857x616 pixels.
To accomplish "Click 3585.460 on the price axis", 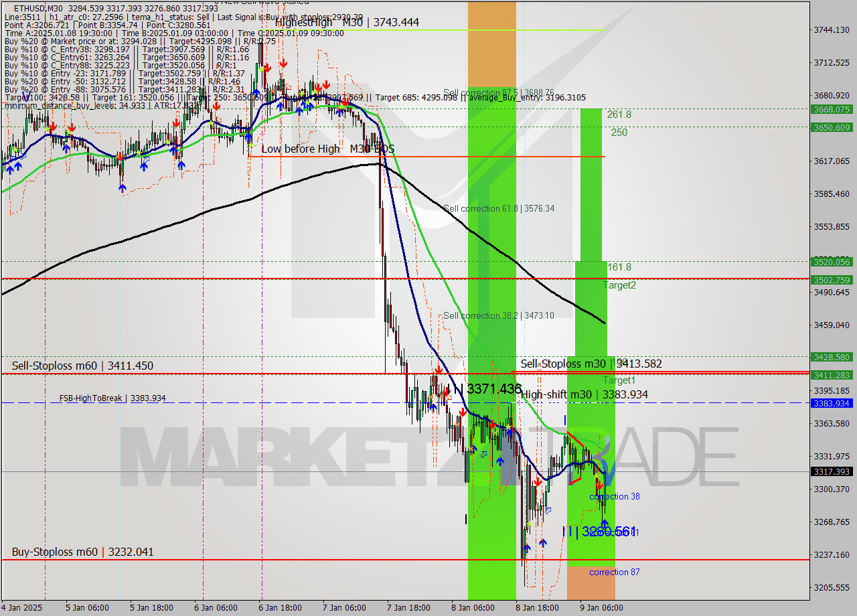I will click(x=832, y=194).
